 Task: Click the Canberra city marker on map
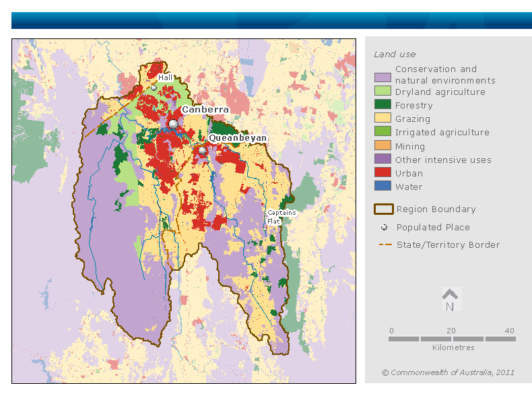(173, 124)
